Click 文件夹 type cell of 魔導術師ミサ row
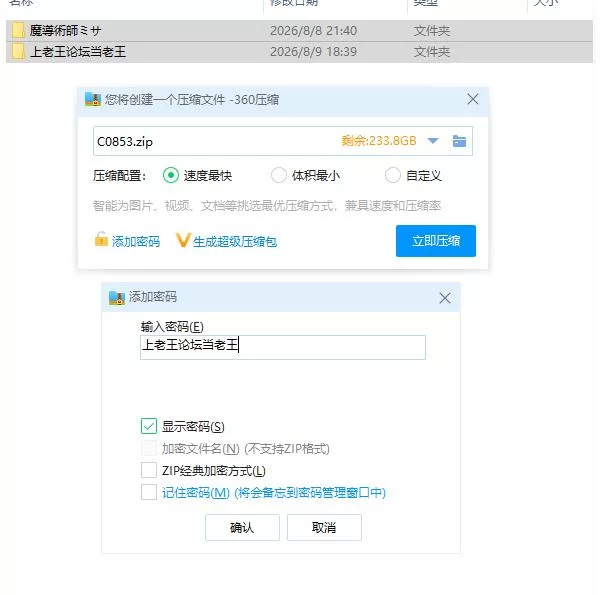Screen dimensions: 603x595 pos(431,31)
